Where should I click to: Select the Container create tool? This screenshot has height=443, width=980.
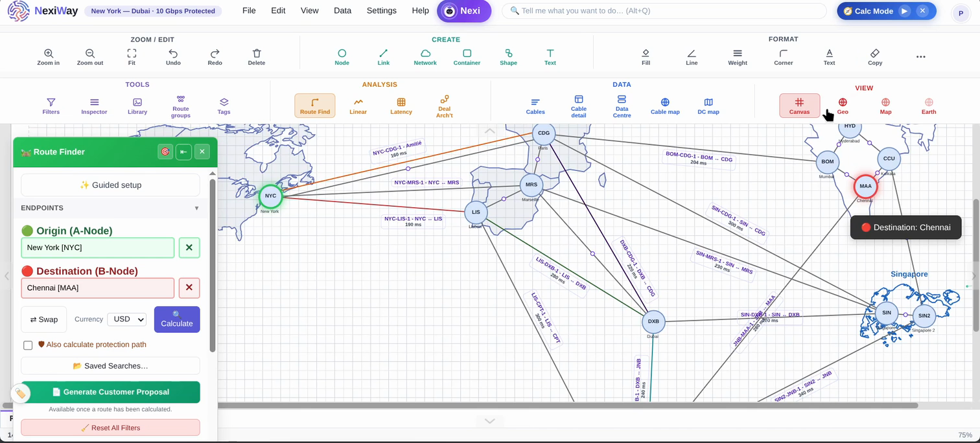[x=467, y=57]
